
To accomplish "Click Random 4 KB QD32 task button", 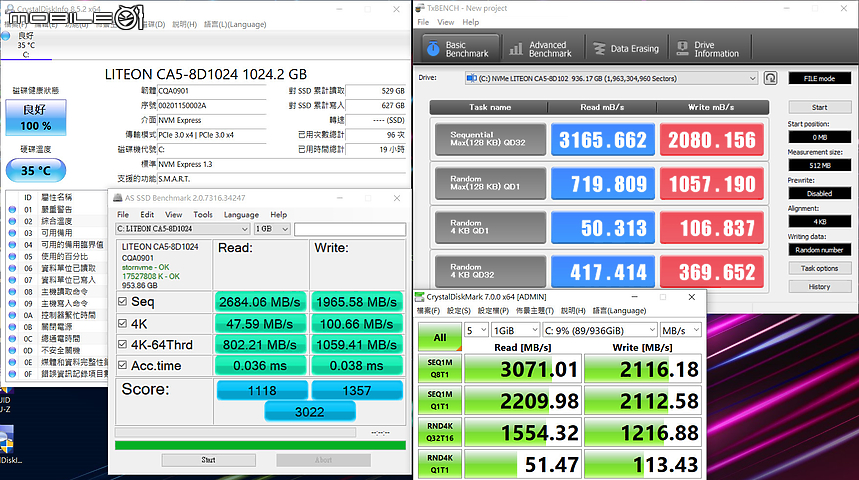I will [490, 271].
